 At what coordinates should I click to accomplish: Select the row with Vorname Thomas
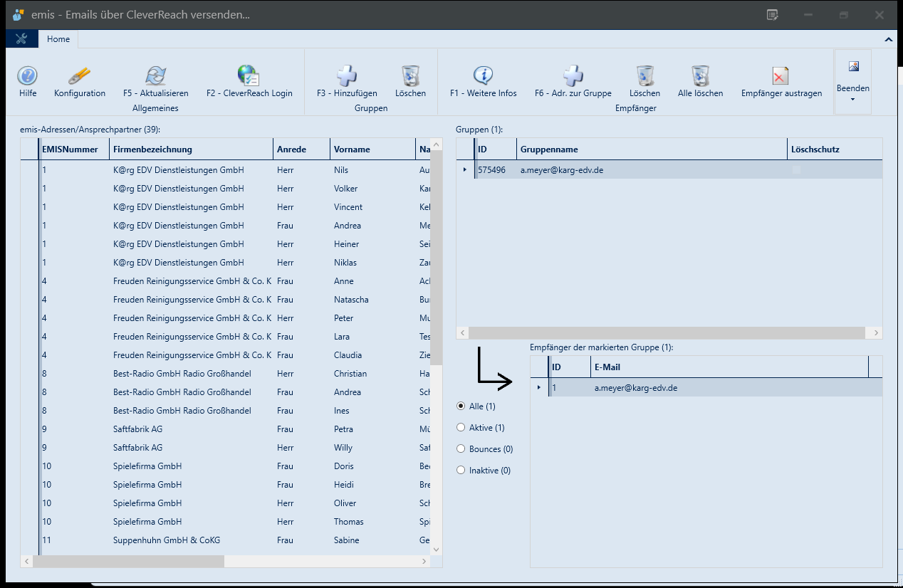(226, 522)
